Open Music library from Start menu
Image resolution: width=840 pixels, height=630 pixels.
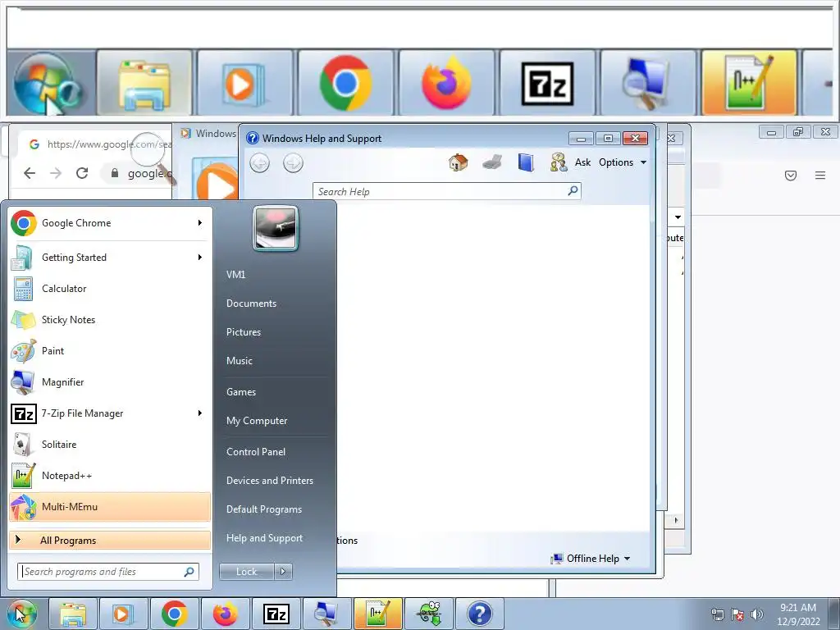pyautogui.click(x=239, y=361)
